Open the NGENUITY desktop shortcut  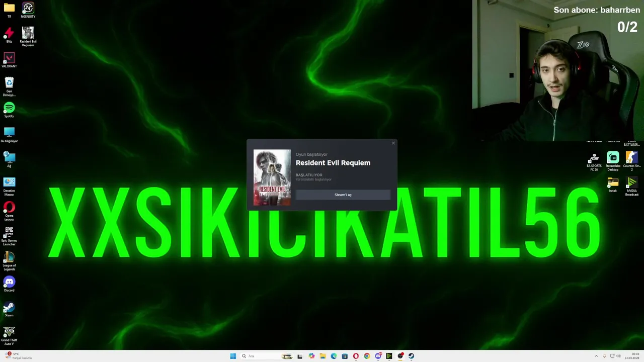tap(28, 10)
